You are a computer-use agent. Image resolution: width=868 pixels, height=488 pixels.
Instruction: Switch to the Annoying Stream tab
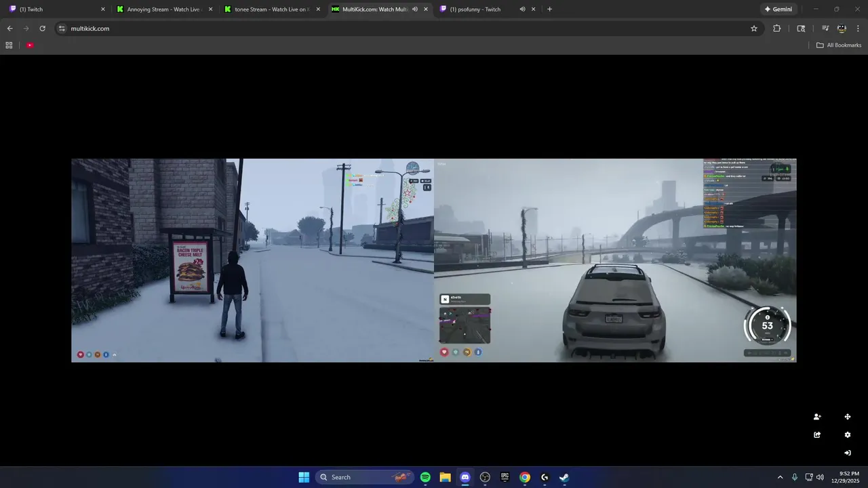pos(165,9)
